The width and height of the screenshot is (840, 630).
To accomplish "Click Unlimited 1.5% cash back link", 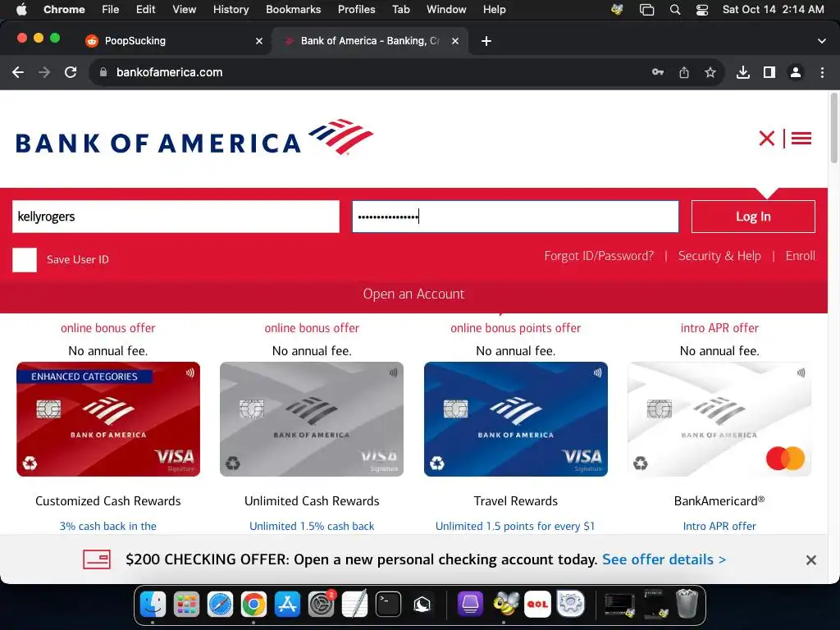I will pos(312,526).
